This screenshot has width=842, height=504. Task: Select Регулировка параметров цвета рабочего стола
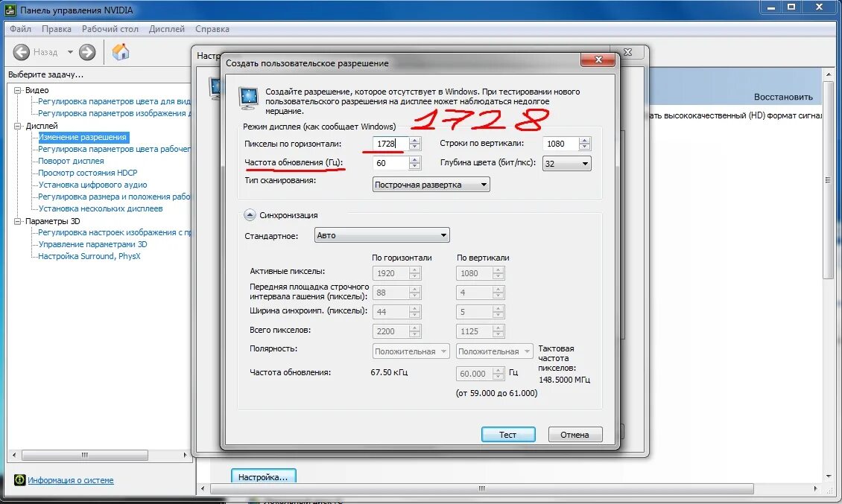click(x=115, y=149)
